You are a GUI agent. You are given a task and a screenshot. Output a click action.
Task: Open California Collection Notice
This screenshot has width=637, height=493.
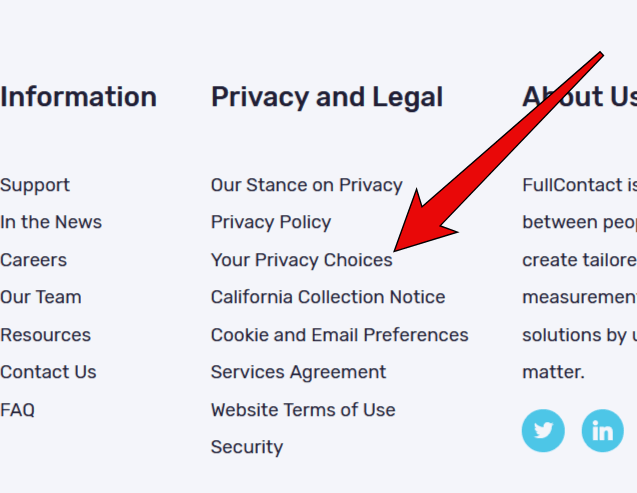click(328, 297)
